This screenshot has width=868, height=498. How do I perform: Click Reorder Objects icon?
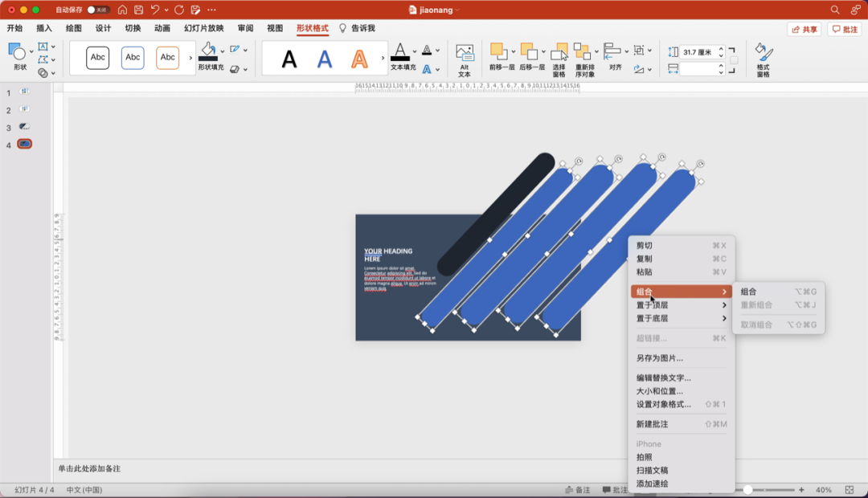click(x=582, y=51)
